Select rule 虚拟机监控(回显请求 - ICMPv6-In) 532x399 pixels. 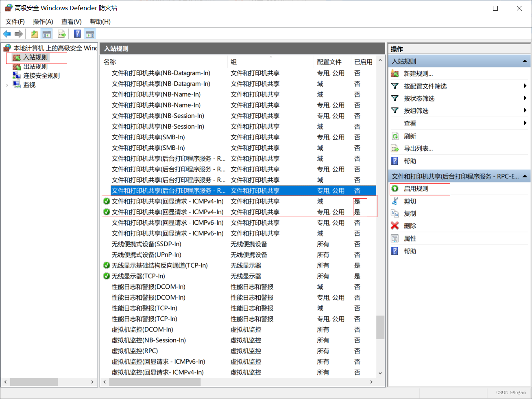pyautogui.click(x=238, y=362)
